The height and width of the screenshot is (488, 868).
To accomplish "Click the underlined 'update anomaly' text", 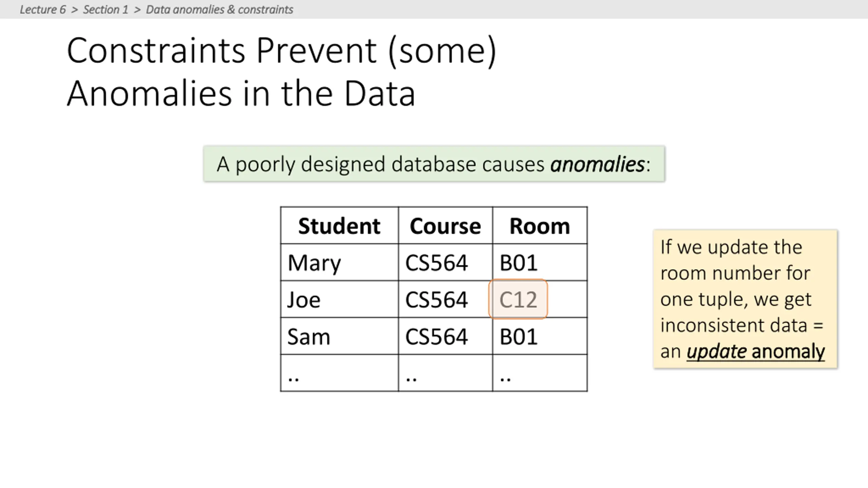I will 755,351.
